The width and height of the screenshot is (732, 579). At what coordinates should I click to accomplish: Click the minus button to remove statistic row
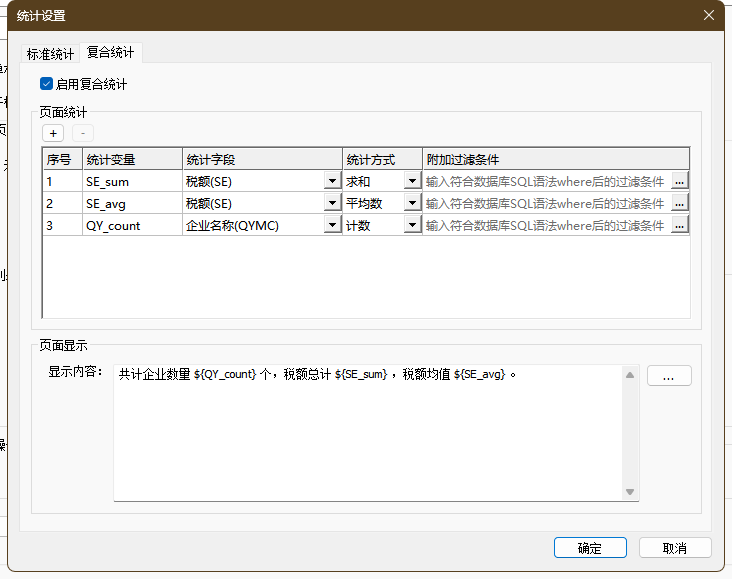tap(83, 132)
